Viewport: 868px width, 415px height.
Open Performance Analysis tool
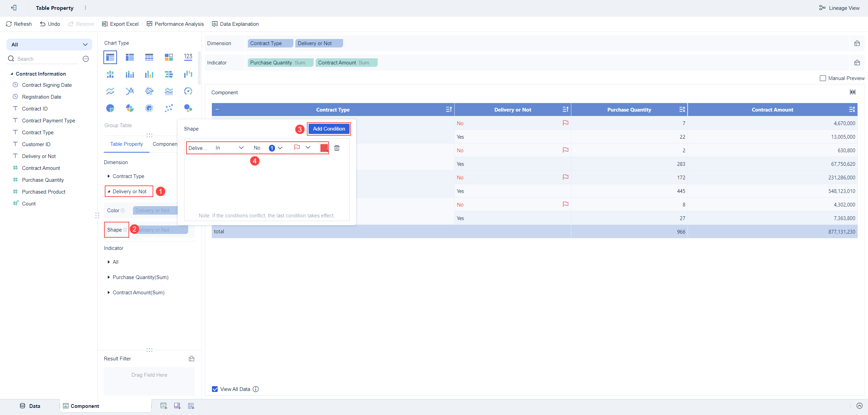pyautogui.click(x=175, y=24)
